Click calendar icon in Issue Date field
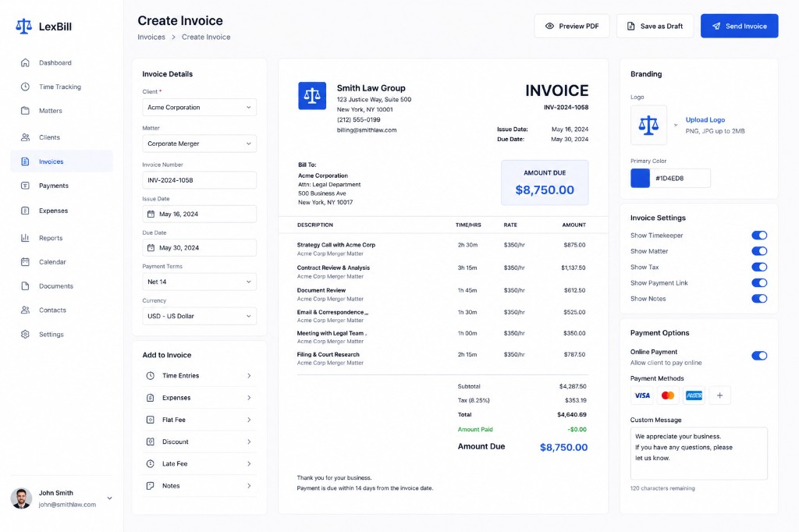The image size is (799, 532). coord(151,214)
